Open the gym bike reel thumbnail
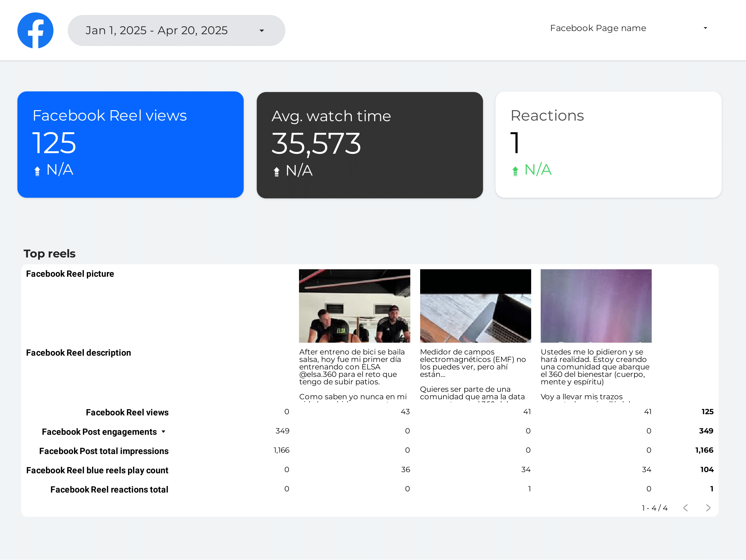The image size is (746, 560). pyautogui.click(x=354, y=306)
